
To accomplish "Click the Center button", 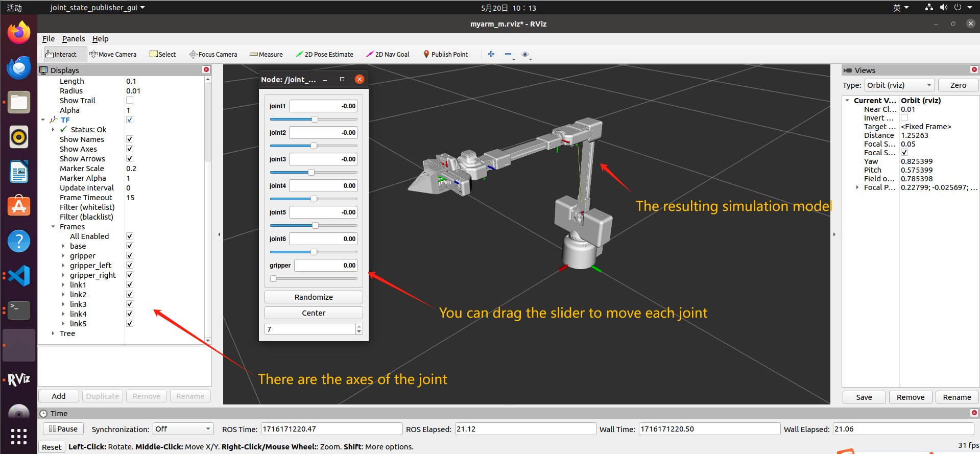I will (x=314, y=313).
